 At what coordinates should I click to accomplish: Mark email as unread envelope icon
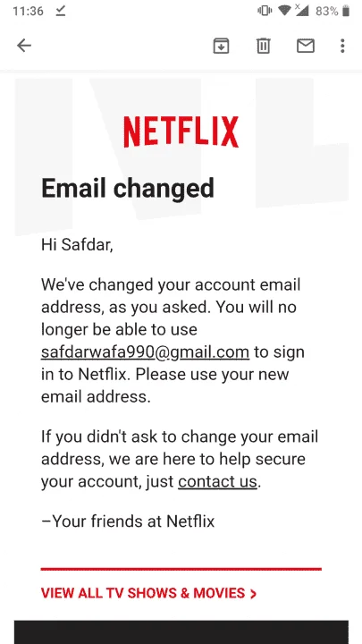[306, 46]
